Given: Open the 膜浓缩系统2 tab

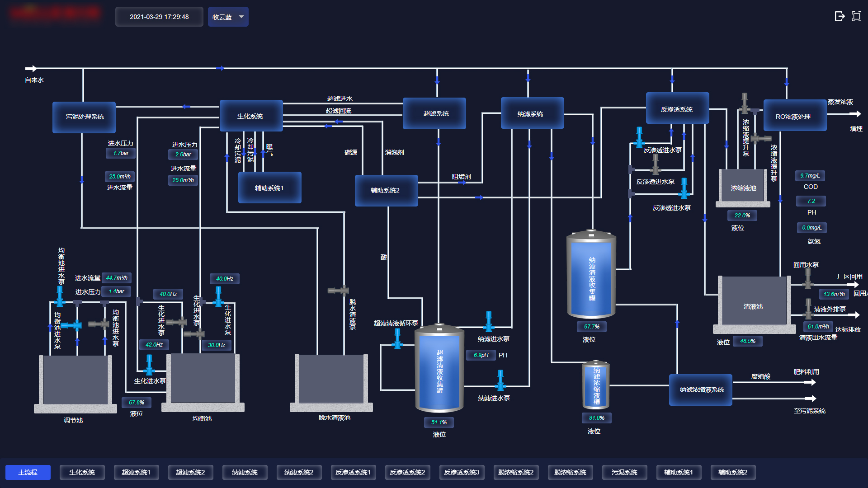Looking at the screenshot, I should click(516, 472).
